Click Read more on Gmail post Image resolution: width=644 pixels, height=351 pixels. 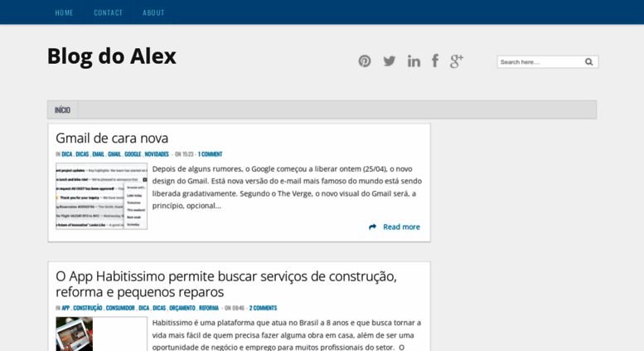click(x=401, y=227)
